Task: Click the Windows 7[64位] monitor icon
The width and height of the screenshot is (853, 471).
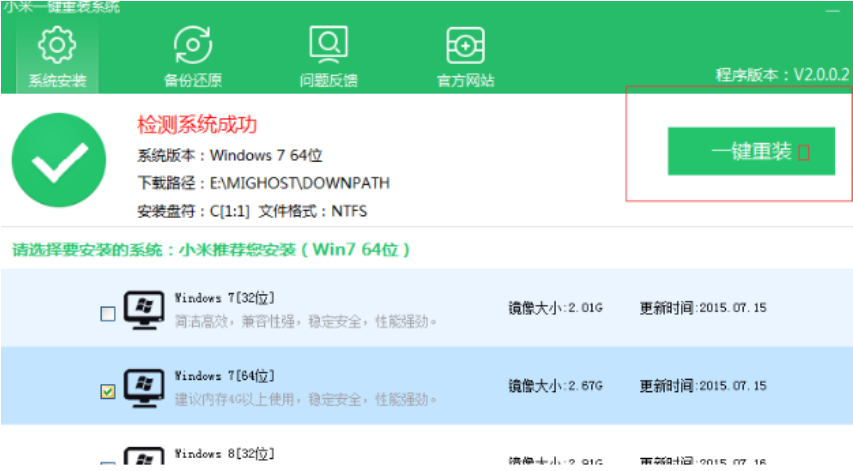Action: pyautogui.click(x=144, y=388)
